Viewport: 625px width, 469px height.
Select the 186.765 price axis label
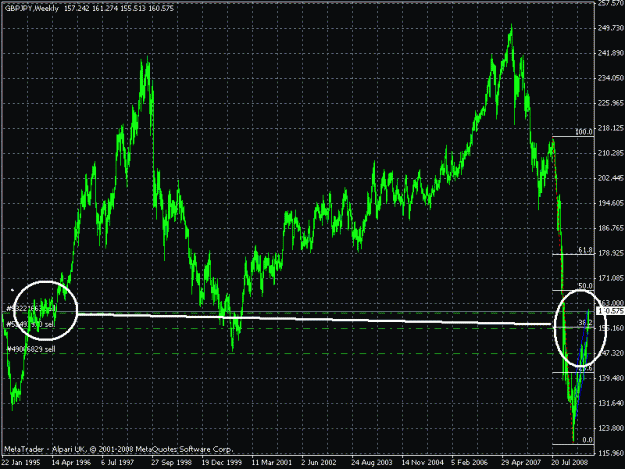610,228
